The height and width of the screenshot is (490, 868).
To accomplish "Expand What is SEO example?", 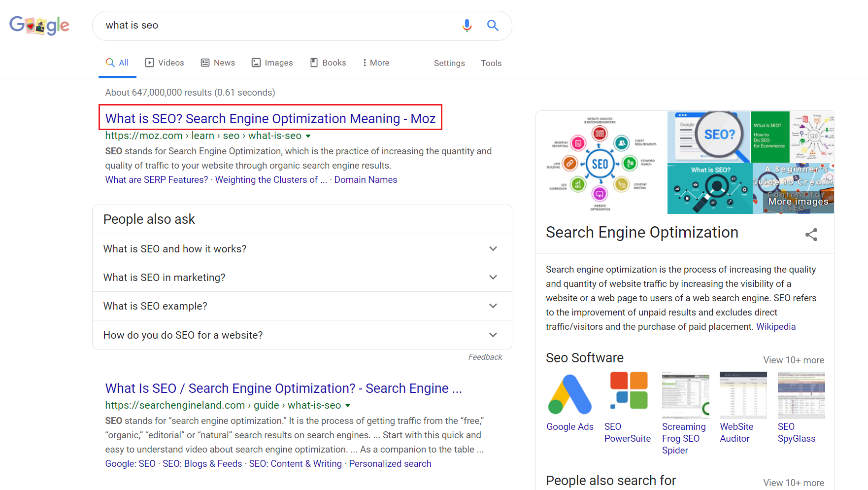I will [302, 306].
